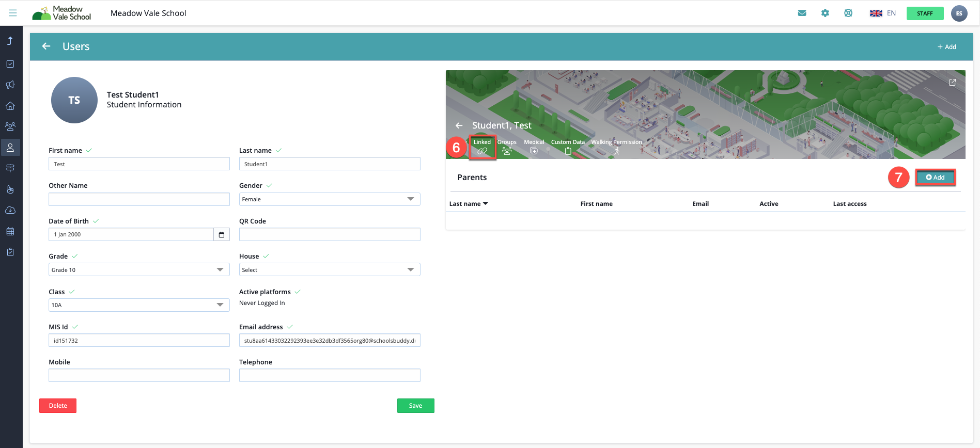Viewport: 980px width, 448px height.
Task: Open the hamburger menu at top left
Action: pos(13,13)
